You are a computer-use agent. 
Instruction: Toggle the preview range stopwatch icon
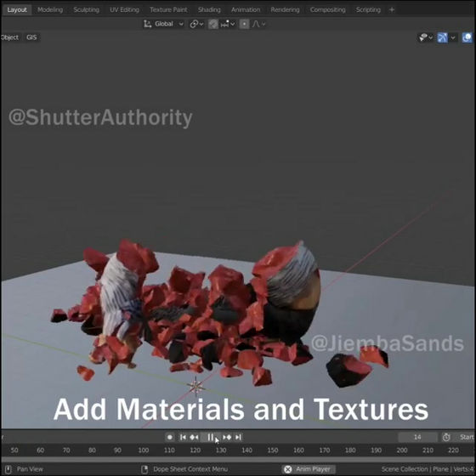click(x=446, y=437)
